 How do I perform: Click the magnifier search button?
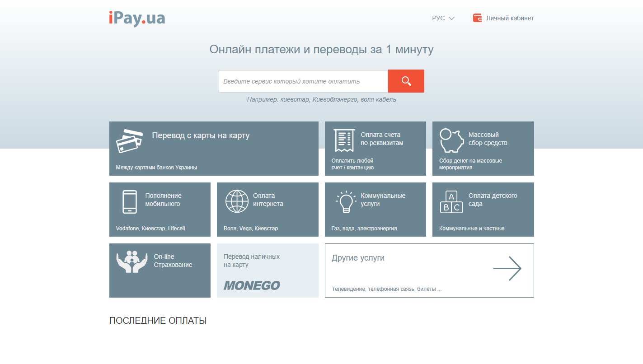[x=406, y=81]
